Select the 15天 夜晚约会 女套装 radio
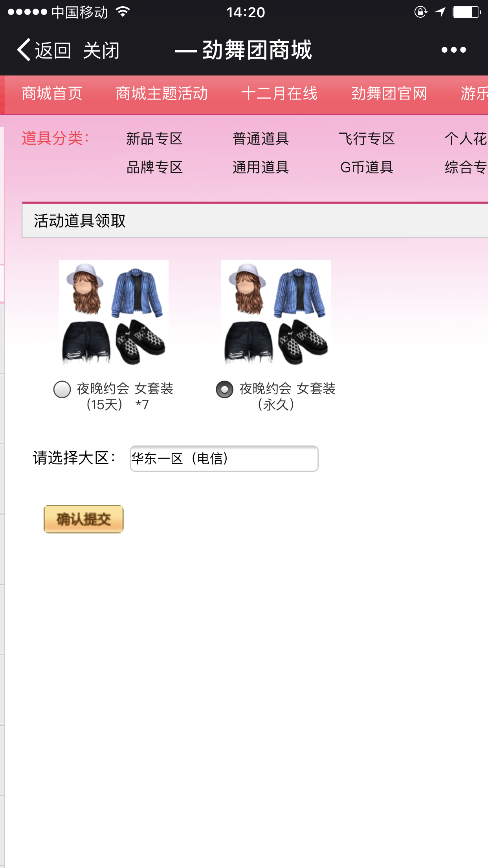Image resolution: width=488 pixels, height=868 pixels. click(62, 390)
